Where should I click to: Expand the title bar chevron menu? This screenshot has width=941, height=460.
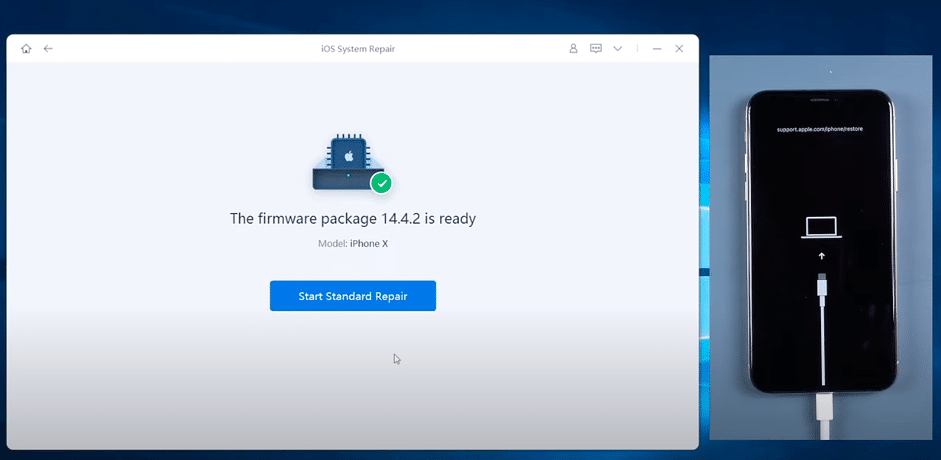618,48
